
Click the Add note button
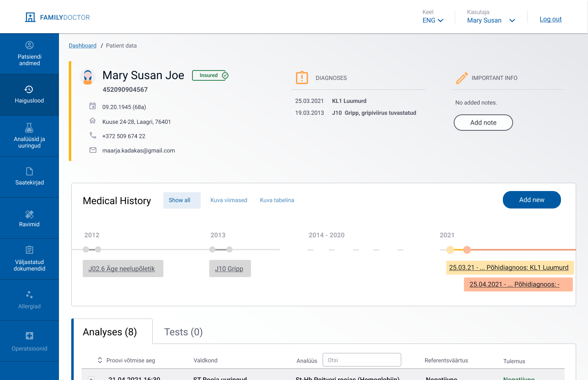tap(483, 123)
